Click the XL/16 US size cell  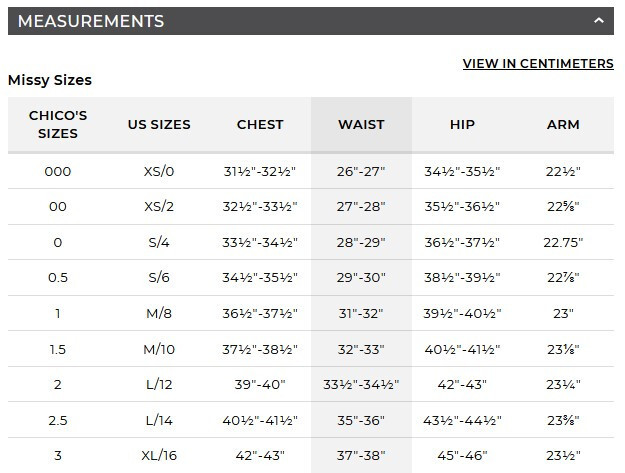159,456
